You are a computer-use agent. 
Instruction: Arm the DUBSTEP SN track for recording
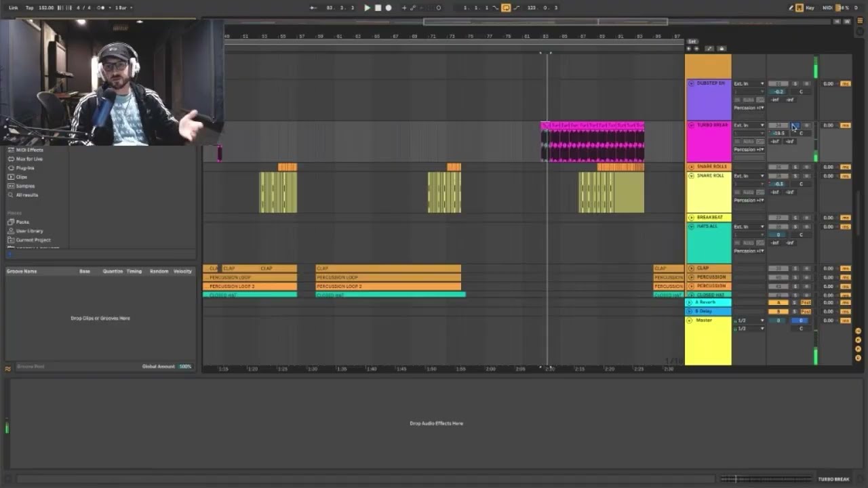click(x=806, y=84)
